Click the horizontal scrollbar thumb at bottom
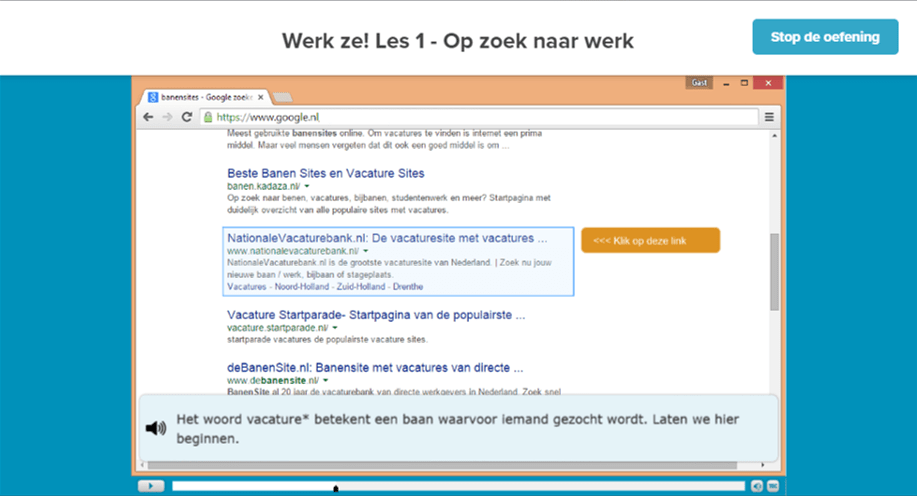This screenshot has width=917, height=496. [x=442, y=466]
